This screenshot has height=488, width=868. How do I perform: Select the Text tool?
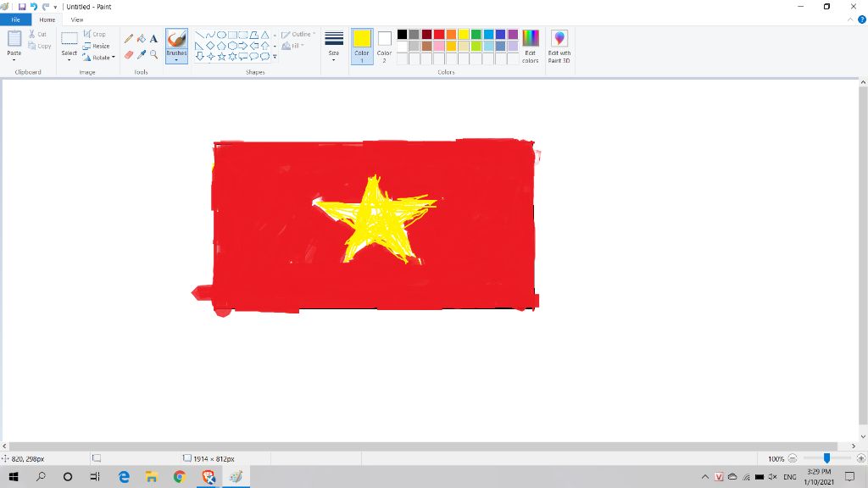(154, 39)
